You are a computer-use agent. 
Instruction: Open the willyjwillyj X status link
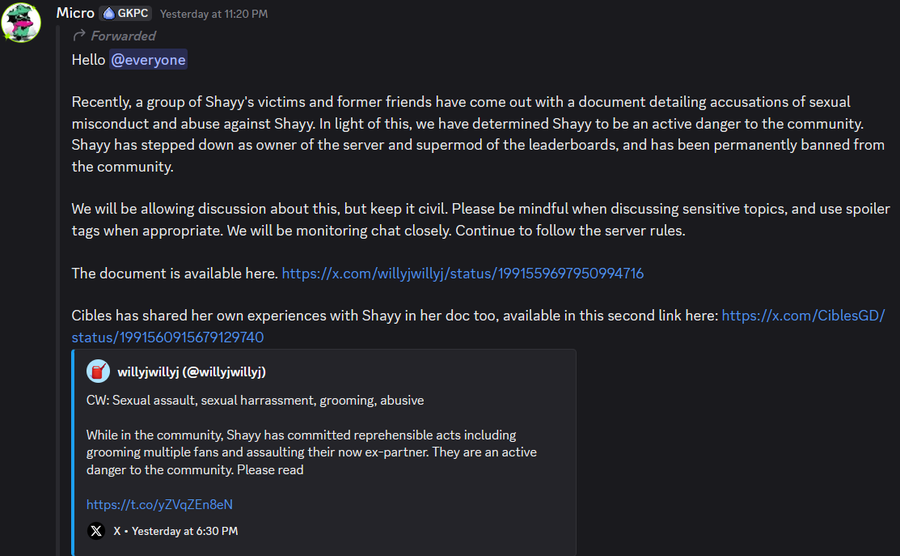click(x=462, y=273)
